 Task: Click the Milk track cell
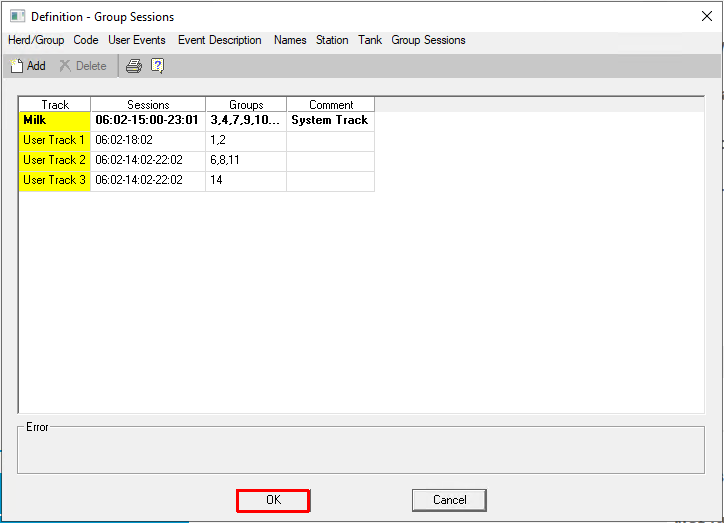click(55, 120)
